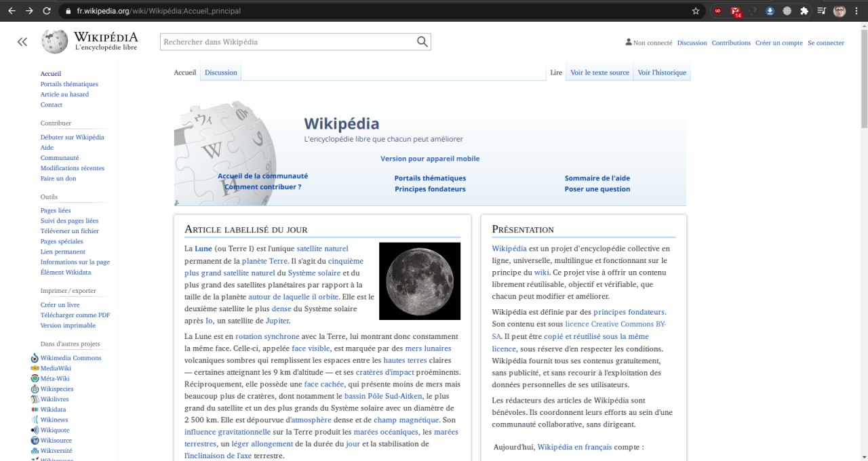Click the Wikidata barcode icon
Image resolution: width=868 pixels, height=461 pixels.
tap(35, 409)
